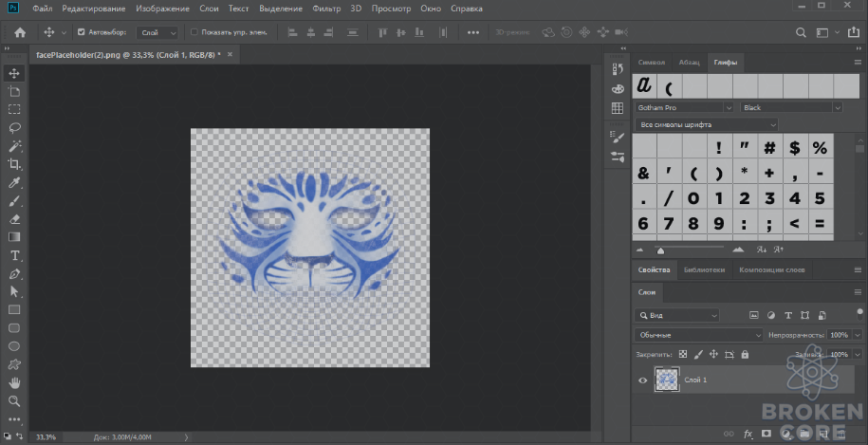Click the align top edges icon

pyautogui.click(x=382, y=32)
